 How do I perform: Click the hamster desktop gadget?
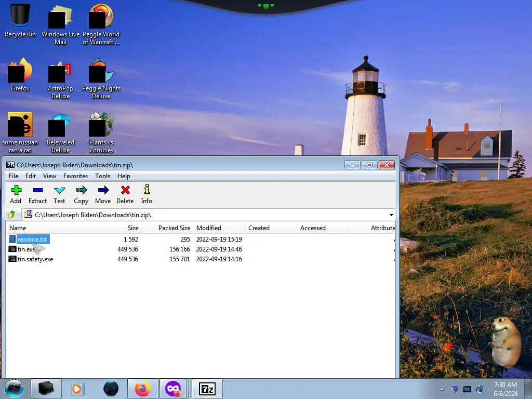pyautogui.click(x=506, y=341)
